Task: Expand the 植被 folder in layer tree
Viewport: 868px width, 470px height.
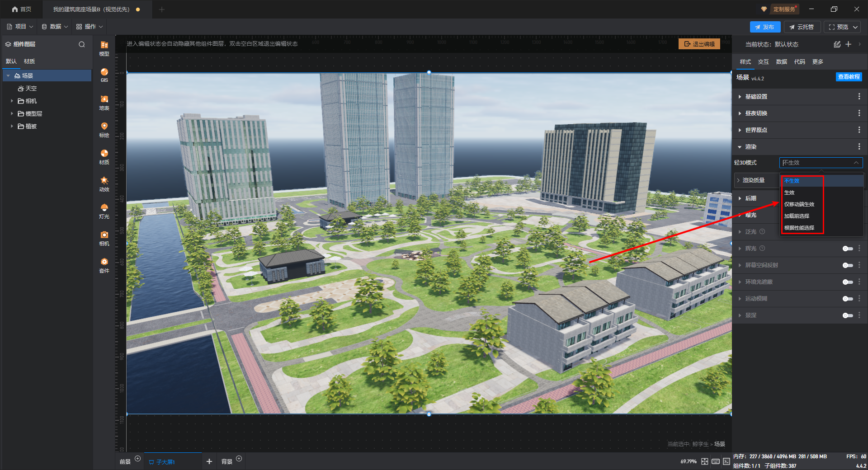Action: click(x=12, y=127)
